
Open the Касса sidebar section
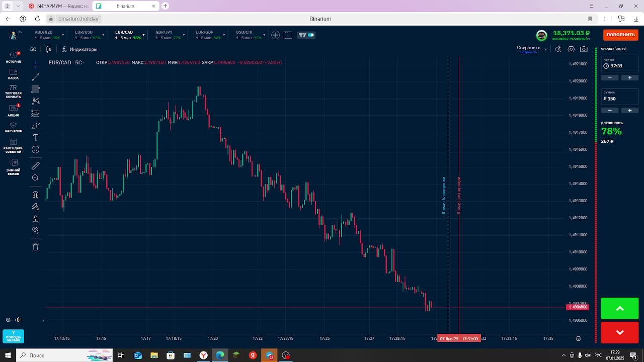14,74
